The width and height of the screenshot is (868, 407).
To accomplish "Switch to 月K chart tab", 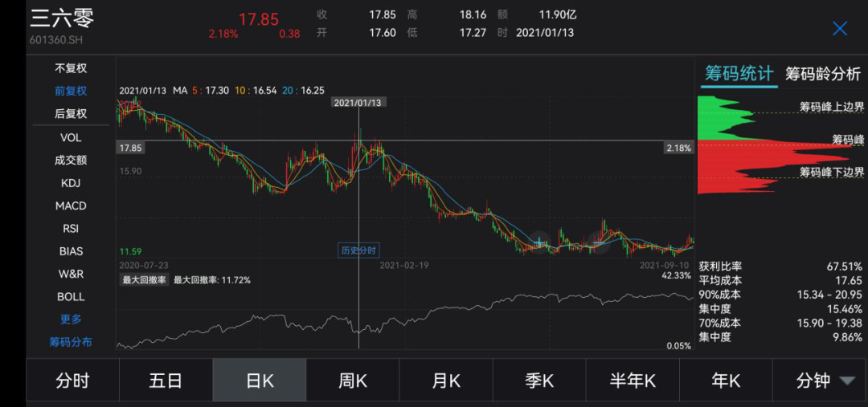I will coord(446,381).
